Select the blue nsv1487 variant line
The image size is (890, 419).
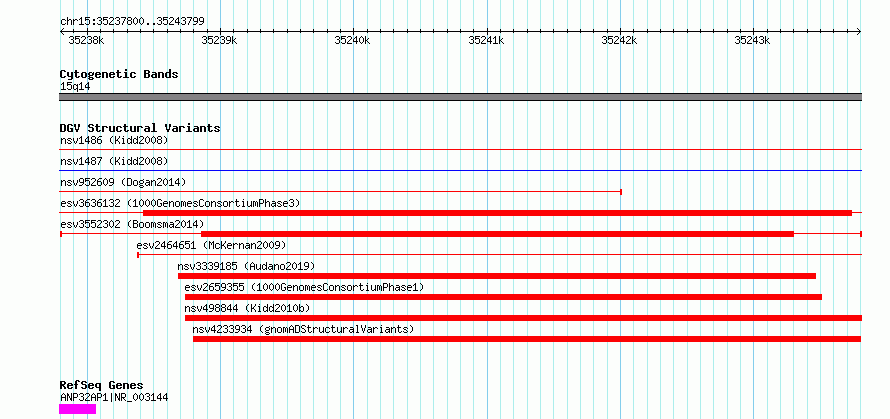[x=460, y=170]
